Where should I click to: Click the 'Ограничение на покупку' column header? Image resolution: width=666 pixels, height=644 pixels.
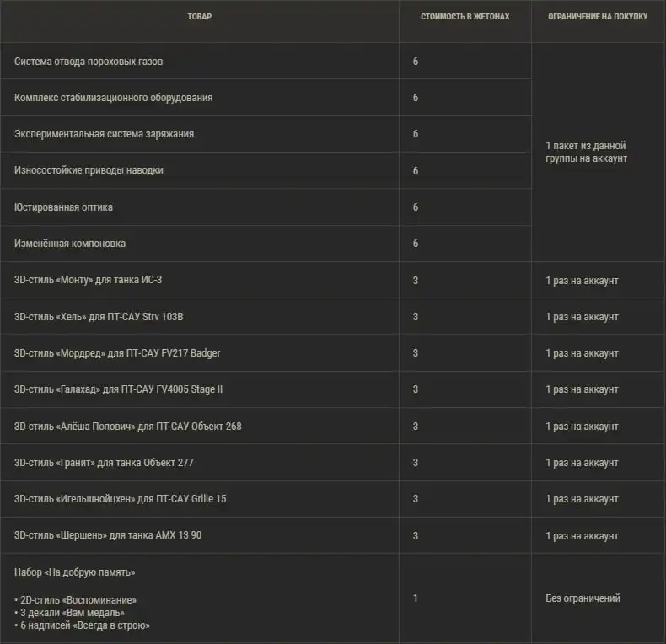598,17
